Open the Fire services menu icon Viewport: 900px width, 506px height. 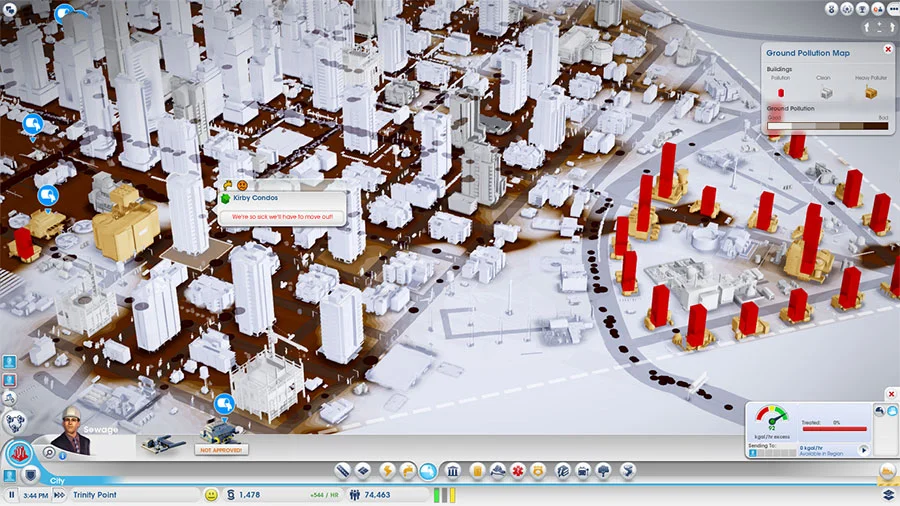[497, 471]
